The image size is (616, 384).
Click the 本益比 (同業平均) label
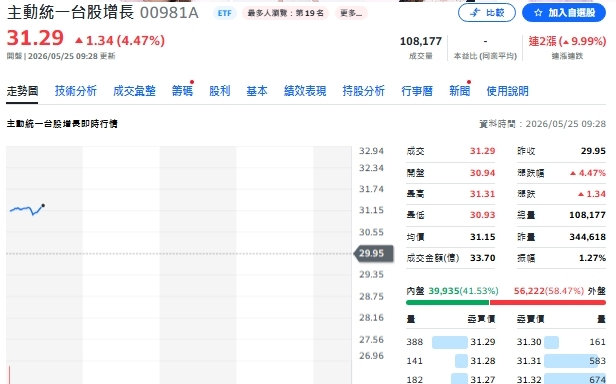pyautogui.click(x=485, y=56)
